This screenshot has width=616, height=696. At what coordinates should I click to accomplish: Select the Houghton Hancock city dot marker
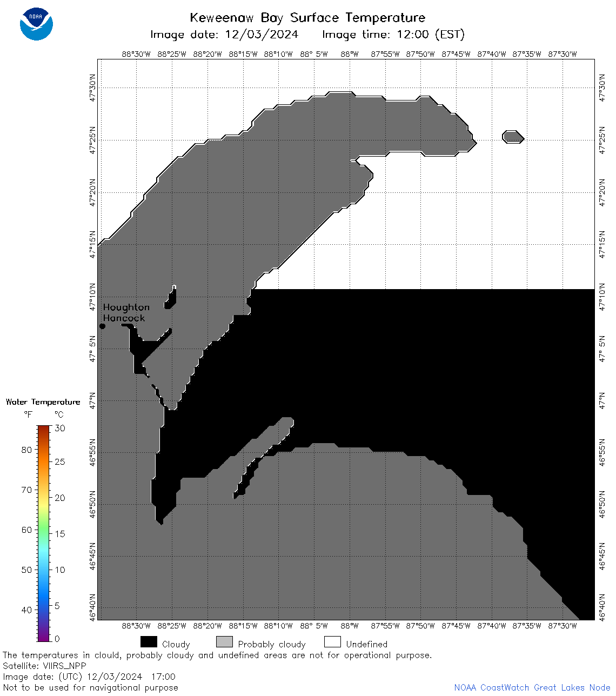102,326
